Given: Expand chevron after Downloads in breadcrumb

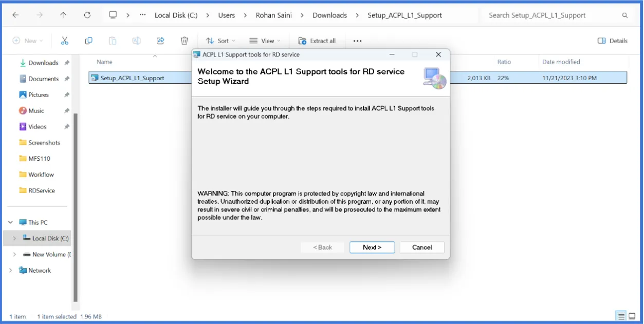Looking at the screenshot, I should pyautogui.click(x=357, y=15).
